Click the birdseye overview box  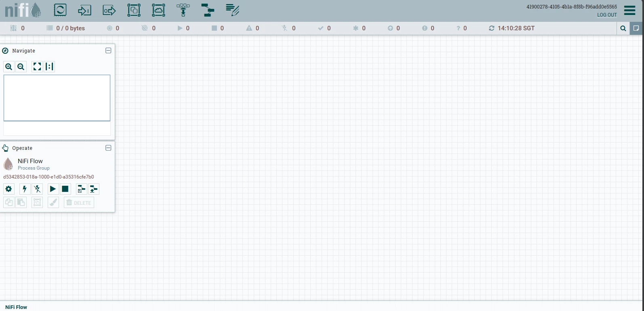point(57,98)
